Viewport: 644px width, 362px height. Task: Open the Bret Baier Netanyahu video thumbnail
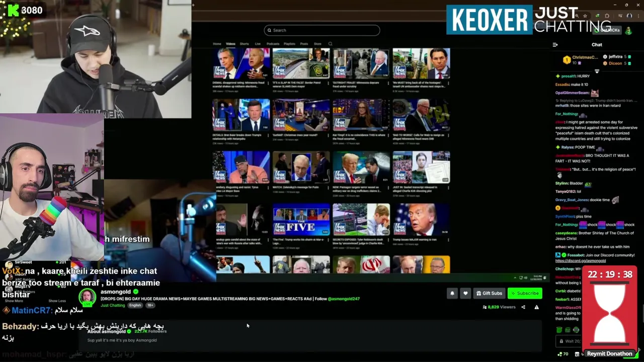tap(241, 116)
